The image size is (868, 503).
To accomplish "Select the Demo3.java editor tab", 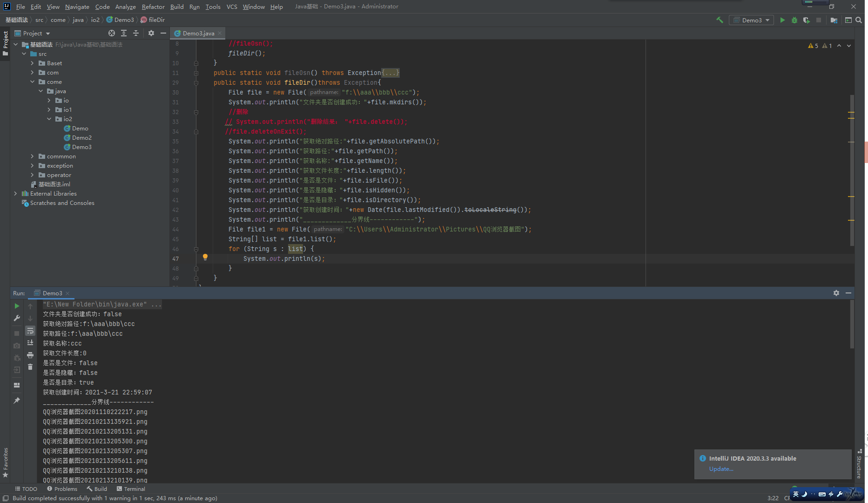I will pyautogui.click(x=198, y=33).
